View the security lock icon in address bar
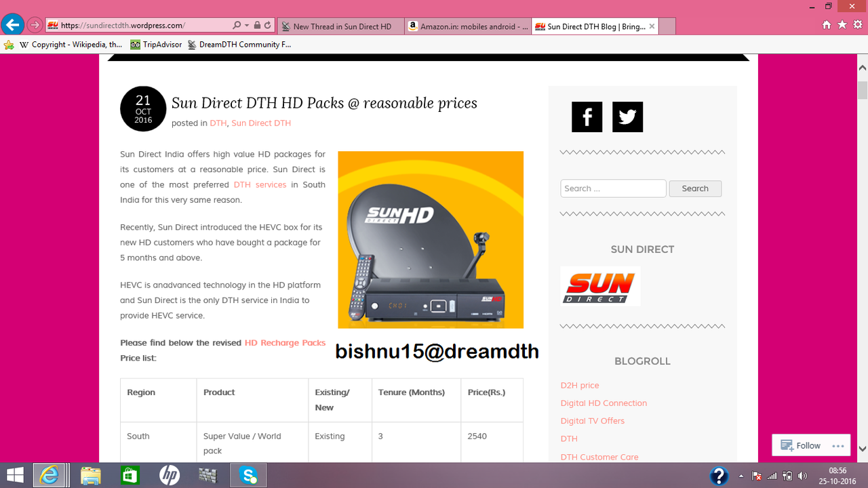 [x=257, y=26]
